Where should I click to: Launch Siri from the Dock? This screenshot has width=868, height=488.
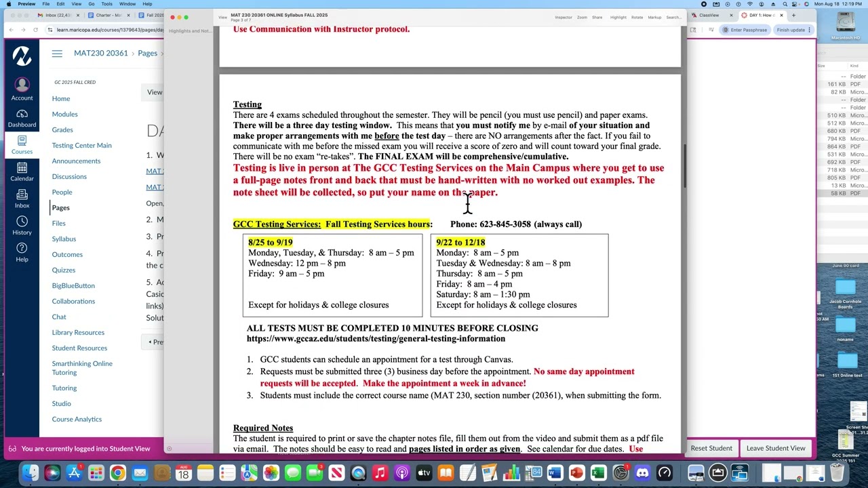(x=52, y=473)
